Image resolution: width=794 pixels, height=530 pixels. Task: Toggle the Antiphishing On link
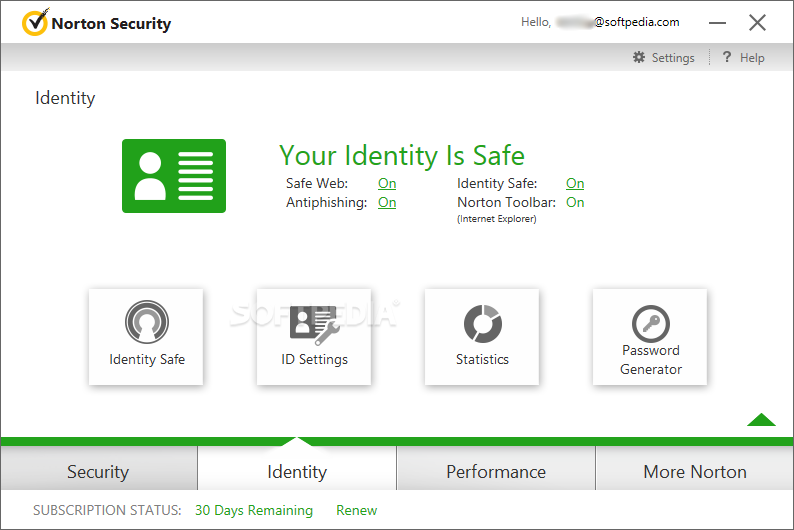[387, 202]
